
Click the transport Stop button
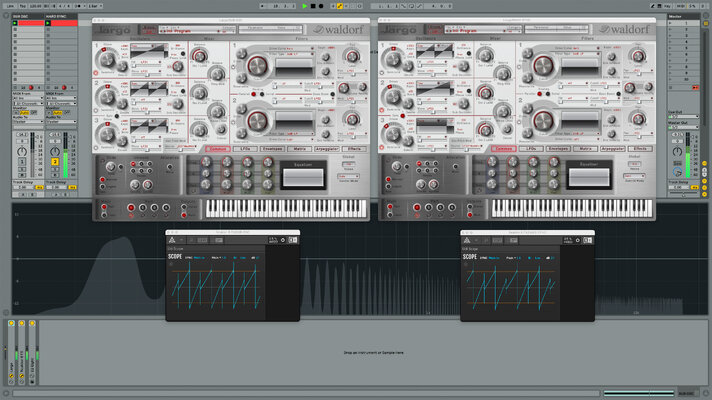(x=313, y=6)
